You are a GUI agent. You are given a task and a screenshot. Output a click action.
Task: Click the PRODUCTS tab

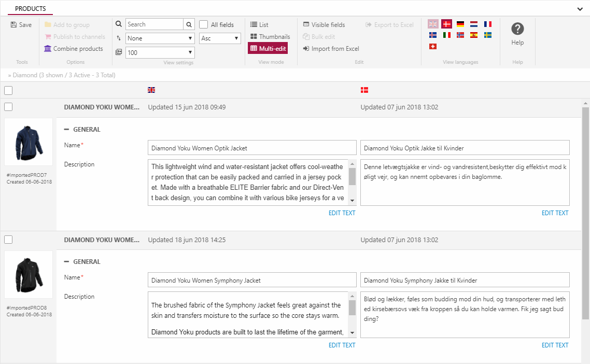pyautogui.click(x=30, y=9)
